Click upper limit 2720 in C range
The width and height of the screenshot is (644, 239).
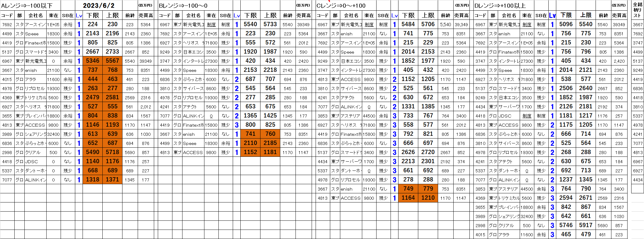(x=428, y=152)
